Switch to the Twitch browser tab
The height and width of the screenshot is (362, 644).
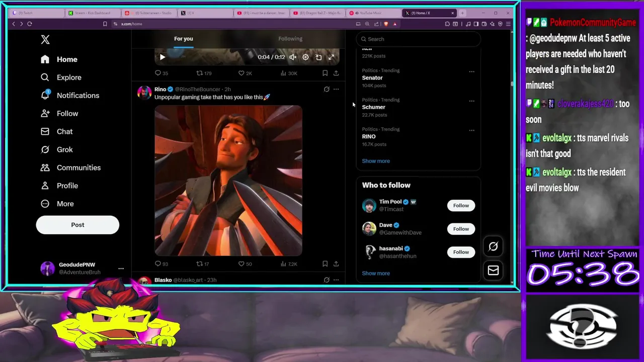(36, 13)
